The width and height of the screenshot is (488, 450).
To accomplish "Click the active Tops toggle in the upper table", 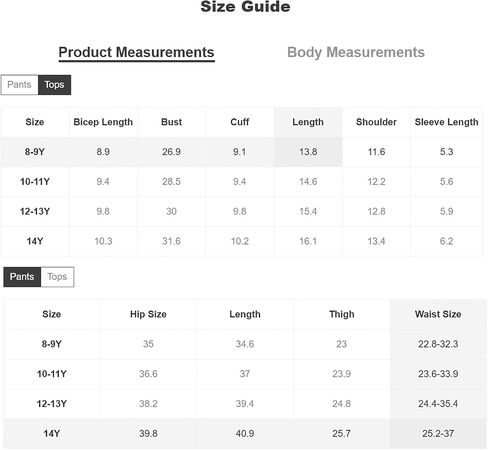I will point(54,85).
